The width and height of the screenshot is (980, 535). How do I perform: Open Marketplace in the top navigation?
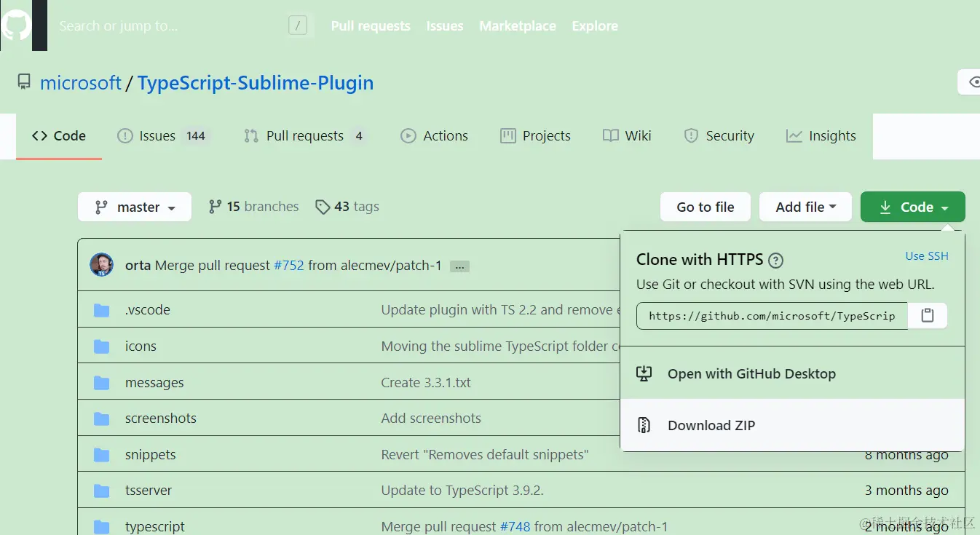click(x=517, y=26)
